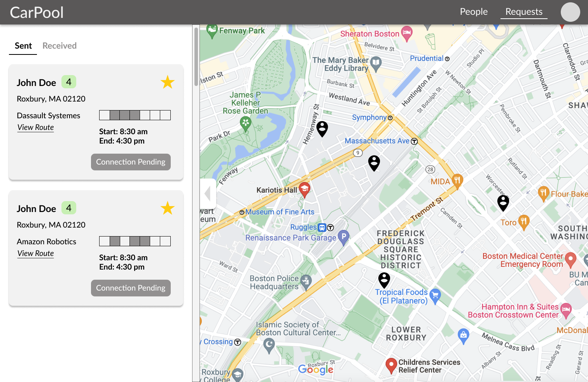Click the request list scrollbar
588x382 pixels.
196,57
